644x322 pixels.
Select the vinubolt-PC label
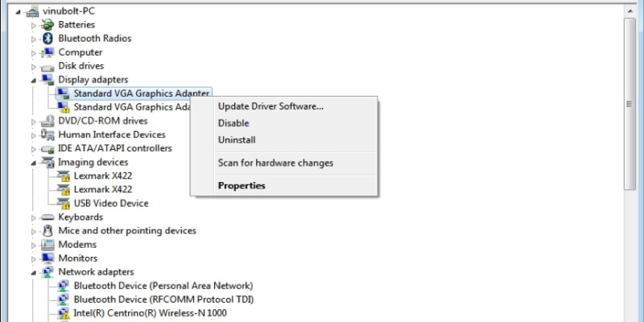coord(68,11)
